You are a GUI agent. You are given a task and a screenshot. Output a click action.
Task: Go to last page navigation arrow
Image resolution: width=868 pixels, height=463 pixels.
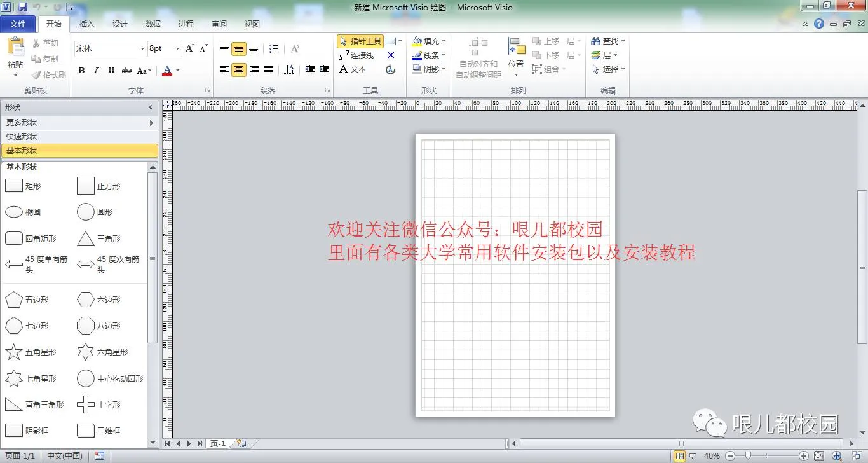pyautogui.click(x=200, y=443)
